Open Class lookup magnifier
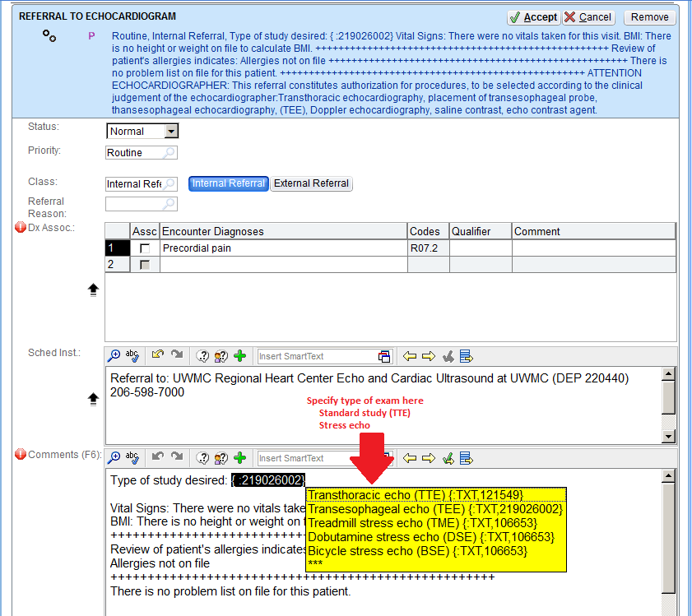 [x=169, y=184]
